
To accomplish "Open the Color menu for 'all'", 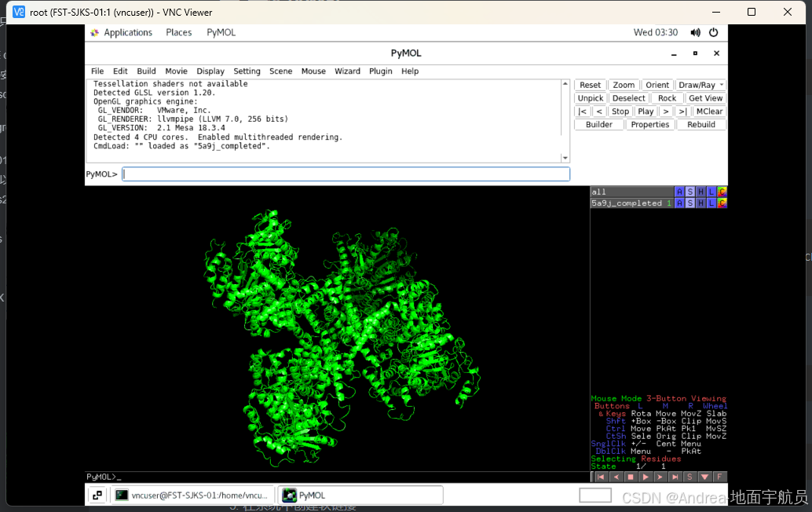I will click(x=722, y=192).
